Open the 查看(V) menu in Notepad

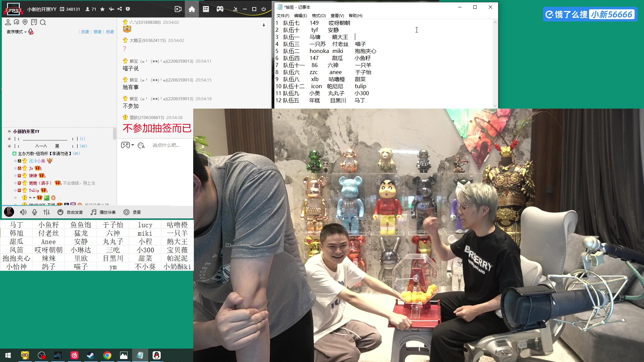click(x=337, y=15)
